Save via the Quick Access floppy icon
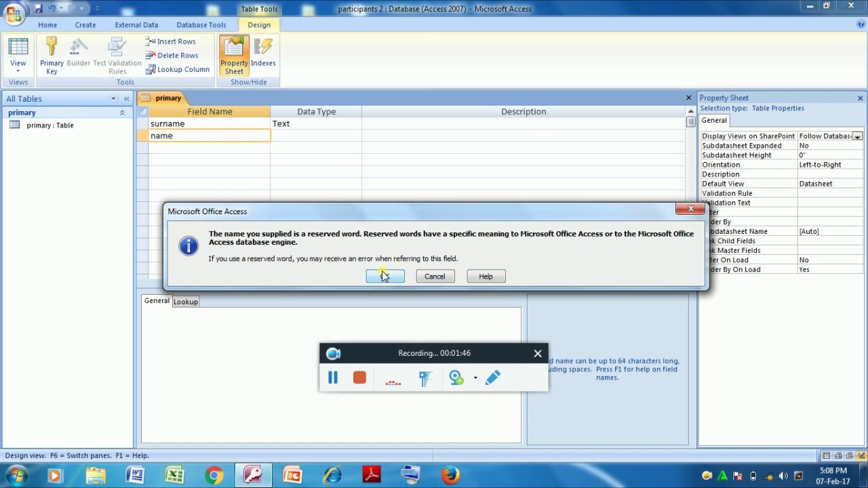The height and width of the screenshot is (488, 868). (x=38, y=8)
